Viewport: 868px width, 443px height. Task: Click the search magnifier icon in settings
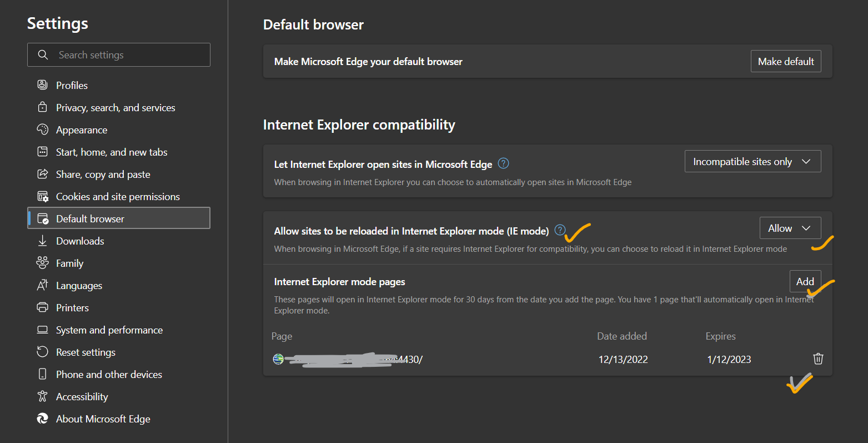tap(43, 54)
